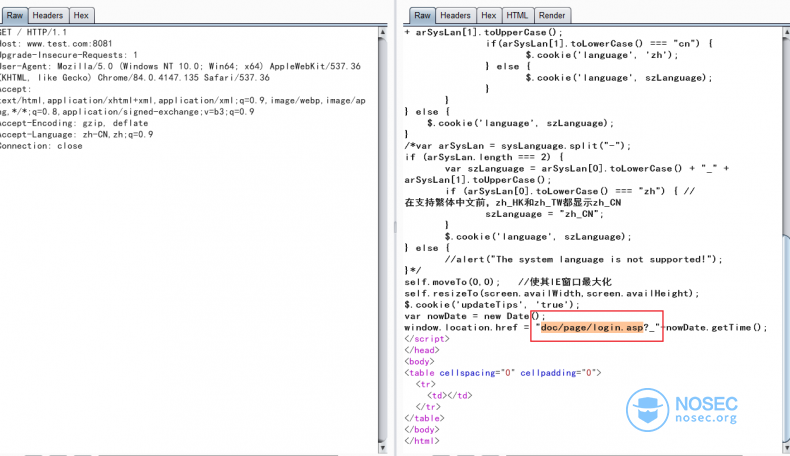This screenshot has height=456, width=790.
Task: Click the GET / HTTP/1.1 request line
Action: [x=33, y=32]
